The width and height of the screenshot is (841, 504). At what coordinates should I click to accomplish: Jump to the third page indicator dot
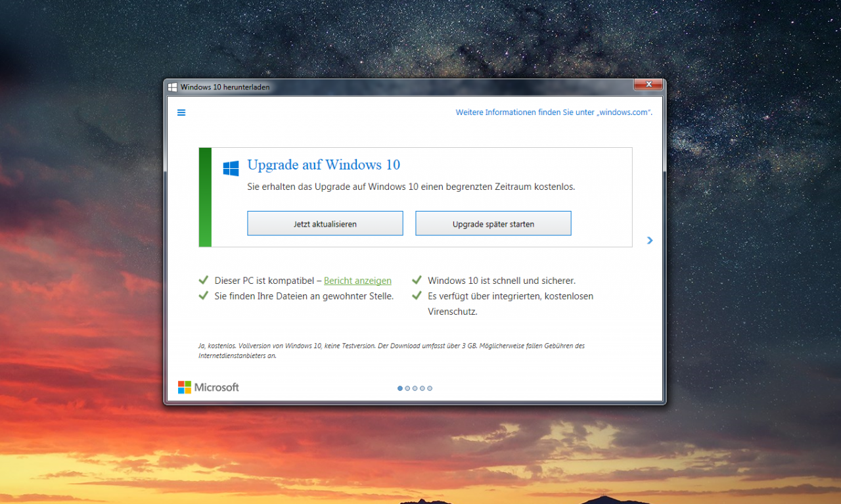point(415,388)
